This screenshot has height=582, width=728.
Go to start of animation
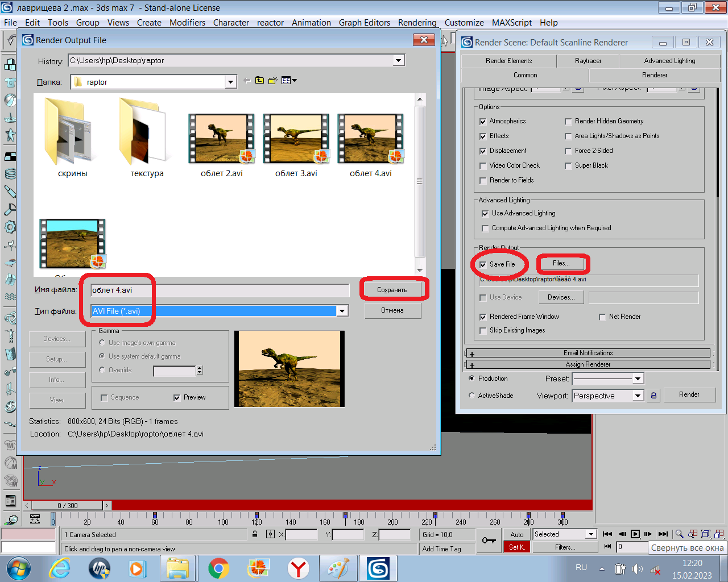point(607,534)
